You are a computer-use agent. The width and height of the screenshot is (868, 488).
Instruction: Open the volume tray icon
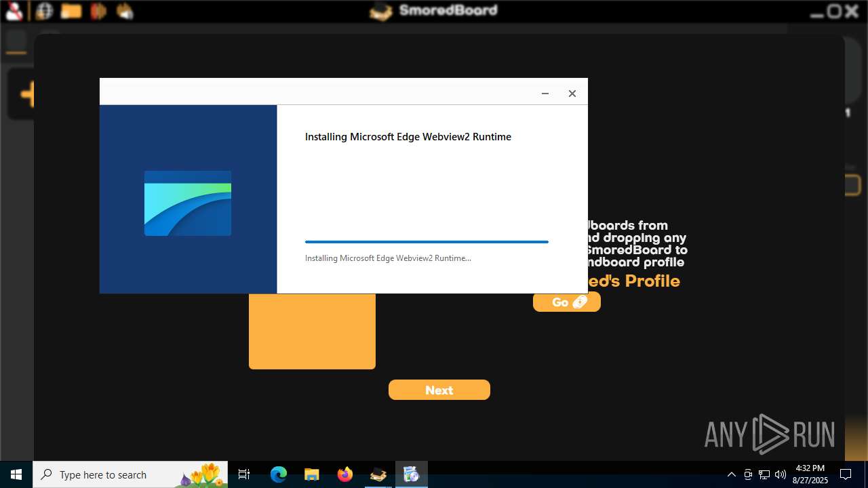pos(781,474)
